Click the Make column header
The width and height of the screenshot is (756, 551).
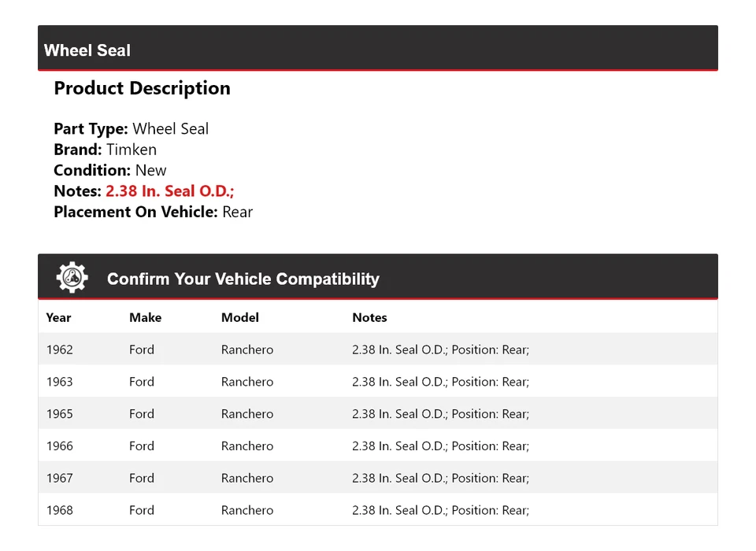point(145,317)
